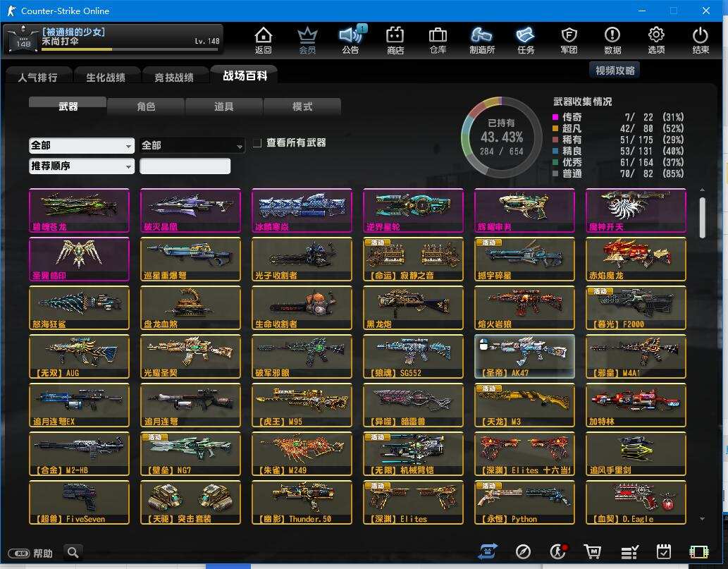Select the 【命运】寂静之音 weapon card
Screen dimensions: 728x569
(413, 259)
